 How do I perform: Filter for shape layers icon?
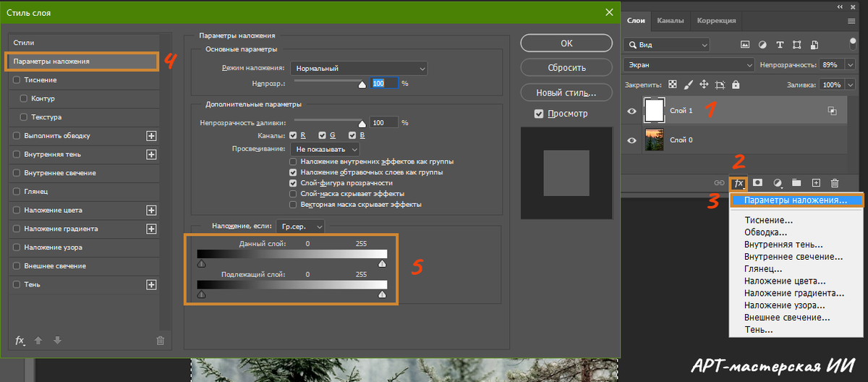(796, 45)
